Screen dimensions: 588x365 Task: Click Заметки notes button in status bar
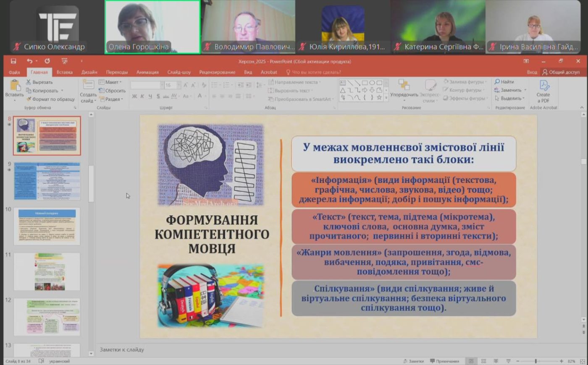coord(413,361)
